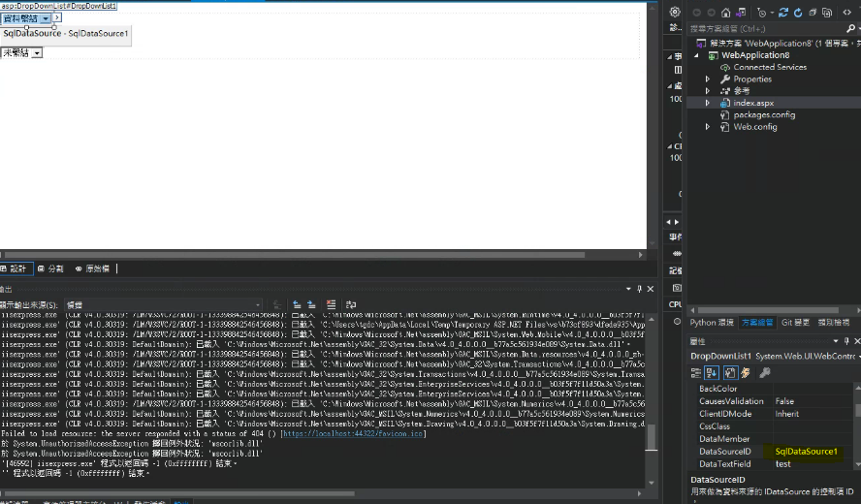This screenshot has height=504, width=861.
Task: Select the Web.config file name
Action: coord(755,127)
